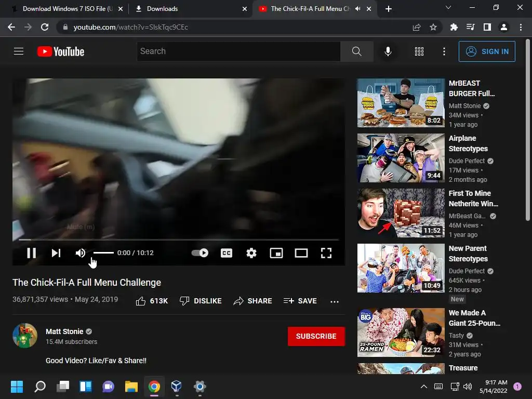Like the video showing 613K
The image size is (532, 399).
tap(152, 301)
